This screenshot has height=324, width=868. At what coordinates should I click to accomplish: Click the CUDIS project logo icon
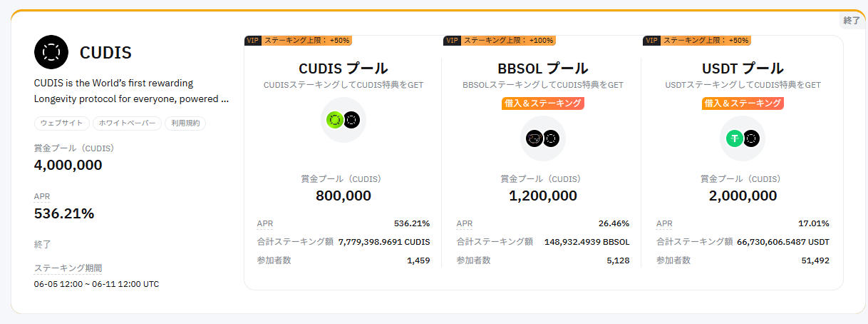pyautogui.click(x=51, y=52)
